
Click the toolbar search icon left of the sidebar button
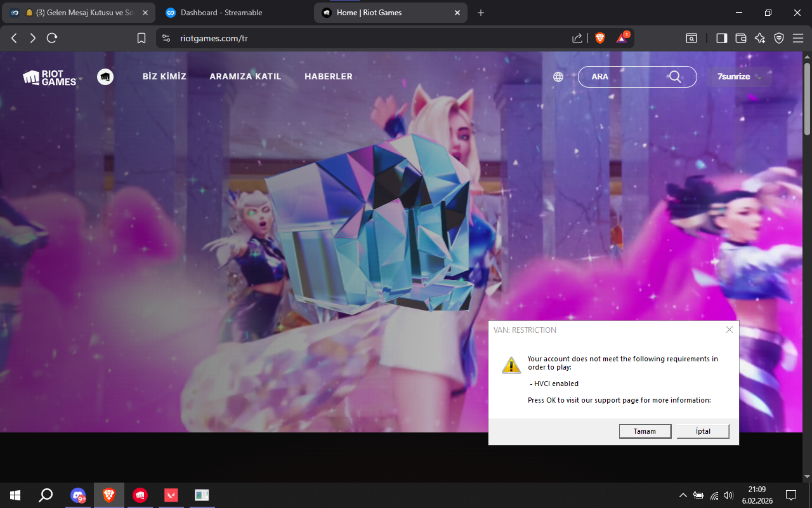pos(691,38)
